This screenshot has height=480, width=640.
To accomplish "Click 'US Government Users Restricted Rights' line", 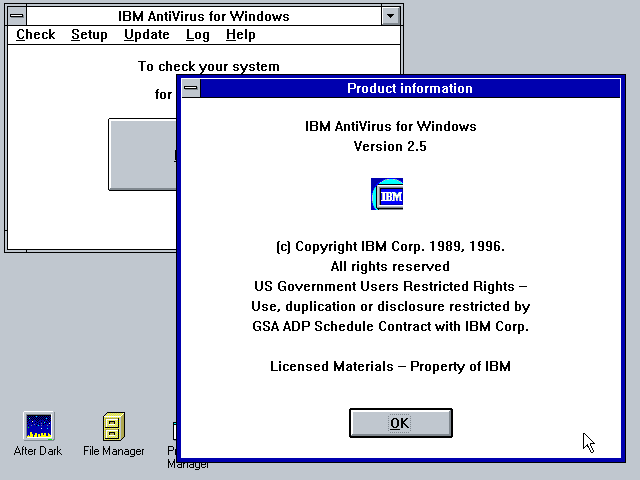I will coord(391,287).
